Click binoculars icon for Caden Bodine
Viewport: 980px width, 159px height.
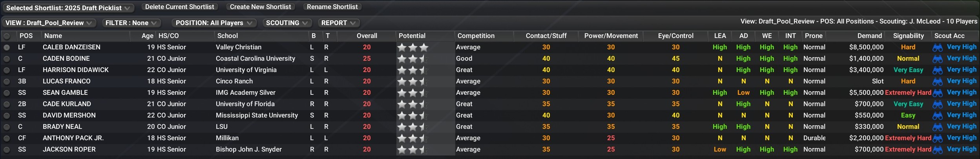tap(937, 59)
